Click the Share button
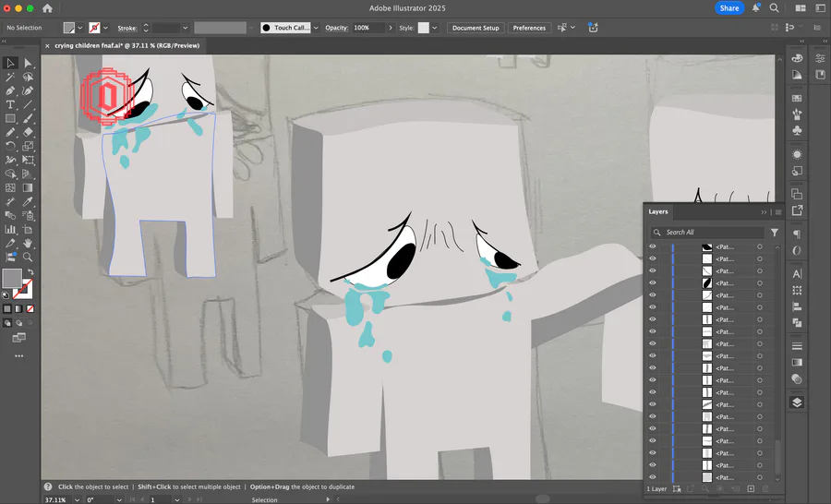The height and width of the screenshot is (504, 831). pos(729,8)
